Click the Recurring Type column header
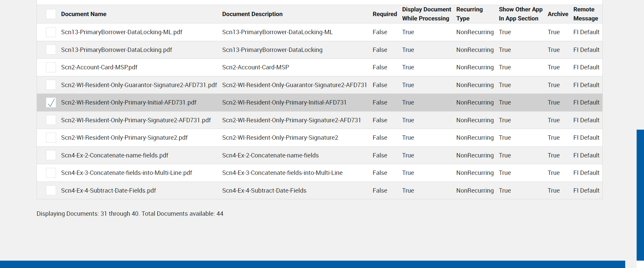 469,14
